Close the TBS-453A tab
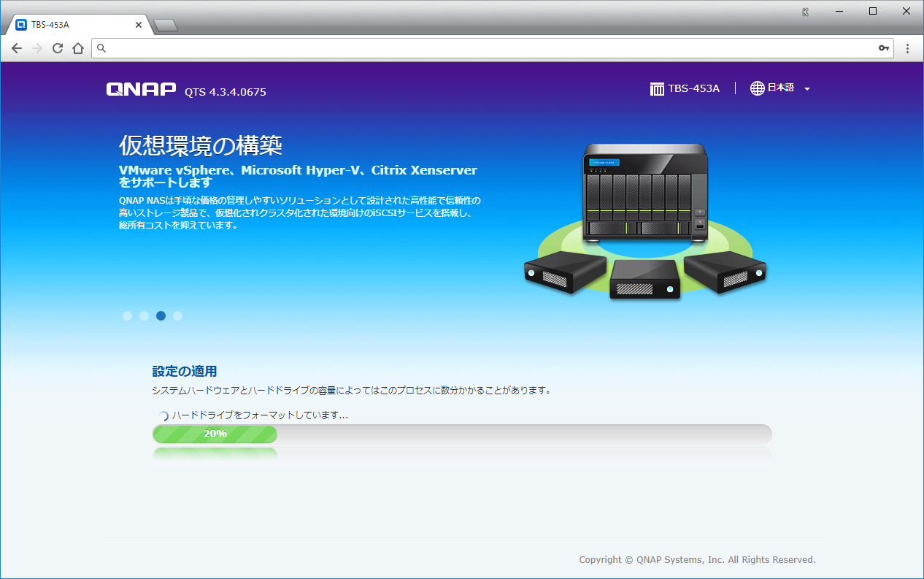Screen dimensions: 924x579 pyautogui.click(x=139, y=24)
